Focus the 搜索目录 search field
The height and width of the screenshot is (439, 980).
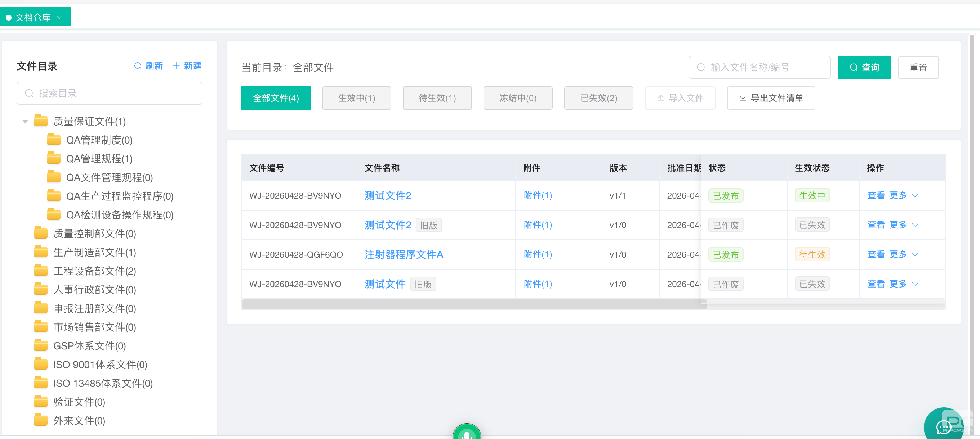tap(110, 93)
